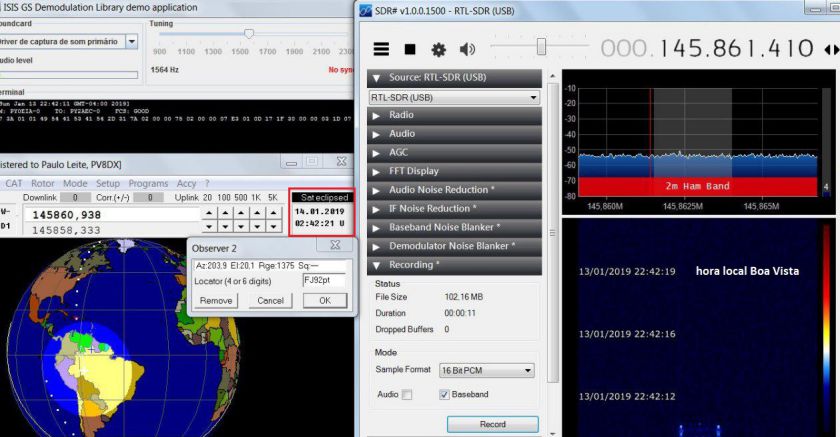The image size is (840, 437).
Task: Open the ISIS GS soundcard driver dropdown
Action: coord(131,41)
